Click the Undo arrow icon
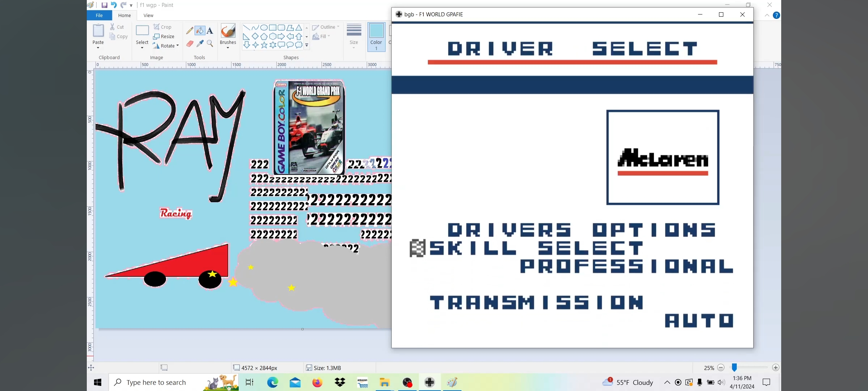The height and width of the screenshot is (391, 868). 114,5
